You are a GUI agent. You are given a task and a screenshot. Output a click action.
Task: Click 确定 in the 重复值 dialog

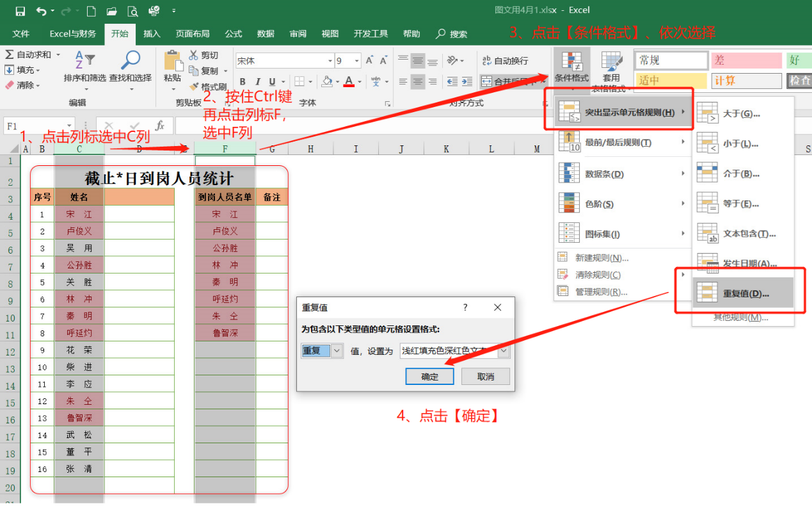pos(430,377)
